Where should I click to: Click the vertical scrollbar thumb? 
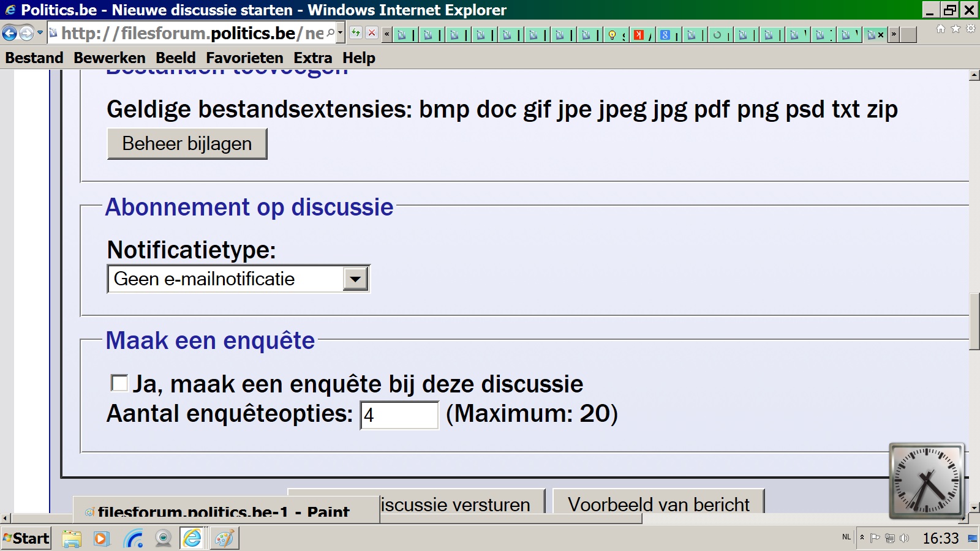click(x=974, y=321)
